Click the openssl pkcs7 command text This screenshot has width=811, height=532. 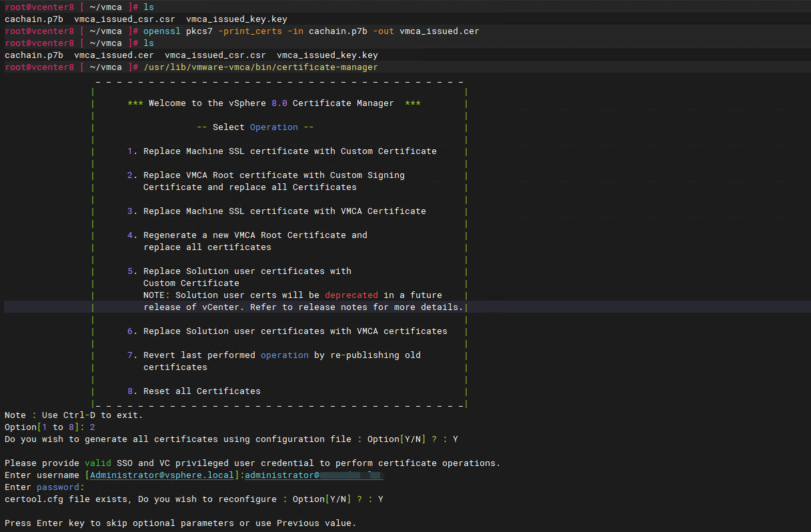[311, 31]
